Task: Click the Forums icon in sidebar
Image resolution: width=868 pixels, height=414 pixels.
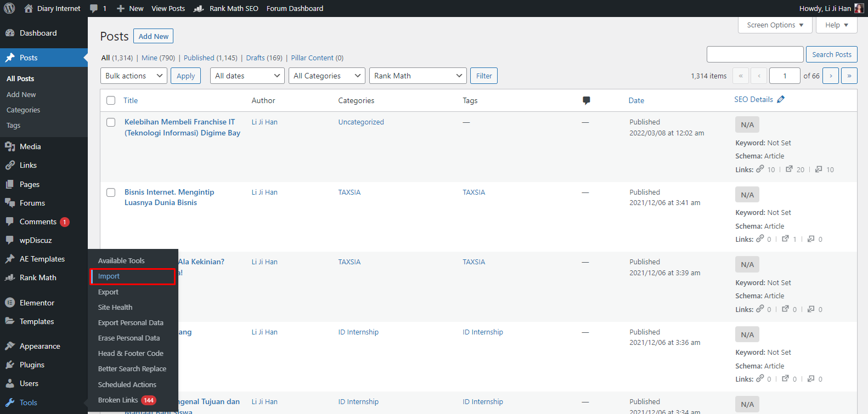Action: 10,203
